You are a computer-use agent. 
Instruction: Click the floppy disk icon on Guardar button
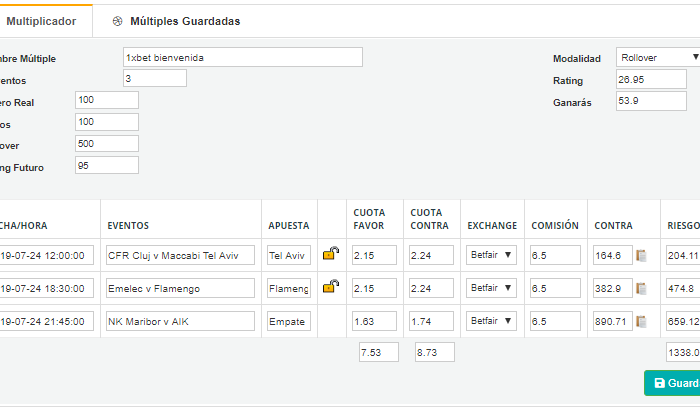pyautogui.click(x=659, y=383)
